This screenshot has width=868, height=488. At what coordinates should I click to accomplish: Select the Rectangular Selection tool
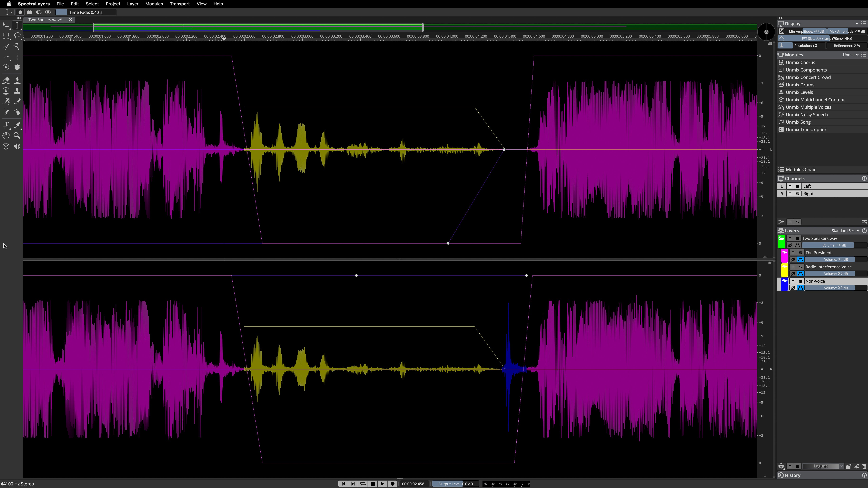tap(6, 36)
